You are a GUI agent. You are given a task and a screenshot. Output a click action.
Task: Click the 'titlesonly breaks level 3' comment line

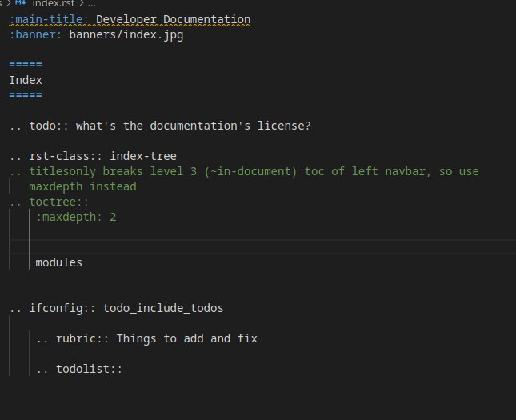pyautogui.click(x=254, y=171)
